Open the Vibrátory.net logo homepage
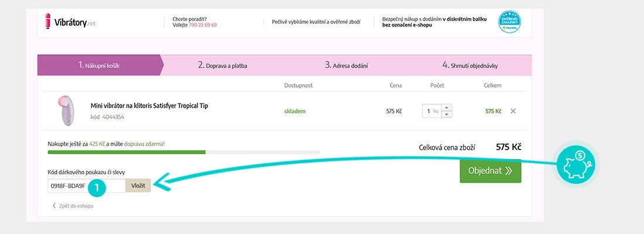644x234 pixels. [70, 22]
